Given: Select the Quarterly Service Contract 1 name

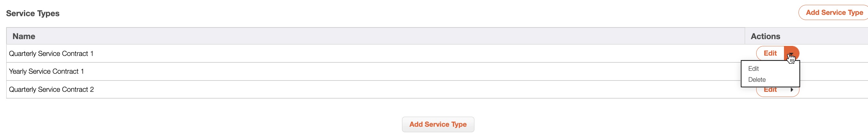Looking at the screenshot, I should (51, 54).
